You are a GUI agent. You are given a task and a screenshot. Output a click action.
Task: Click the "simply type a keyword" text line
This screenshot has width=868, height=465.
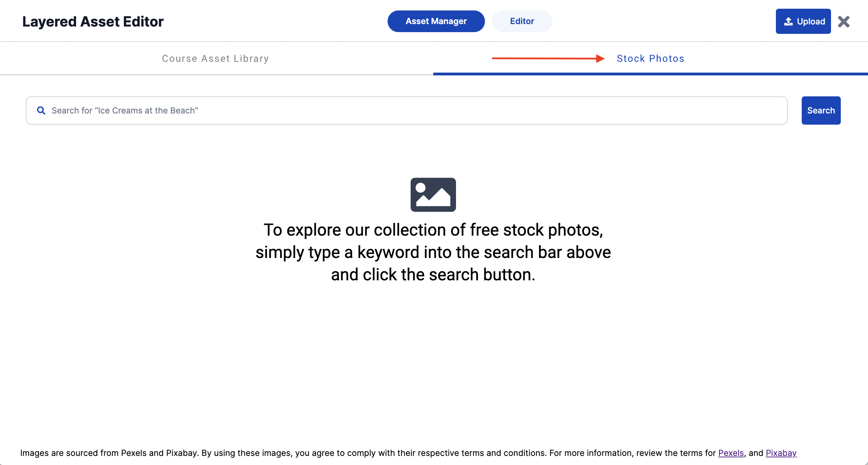click(433, 252)
